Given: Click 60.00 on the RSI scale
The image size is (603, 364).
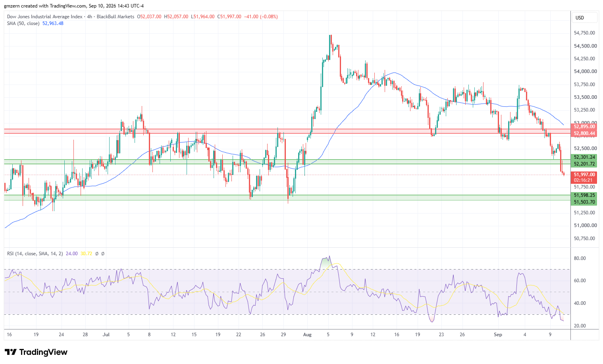Looking at the screenshot, I should [580, 281].
